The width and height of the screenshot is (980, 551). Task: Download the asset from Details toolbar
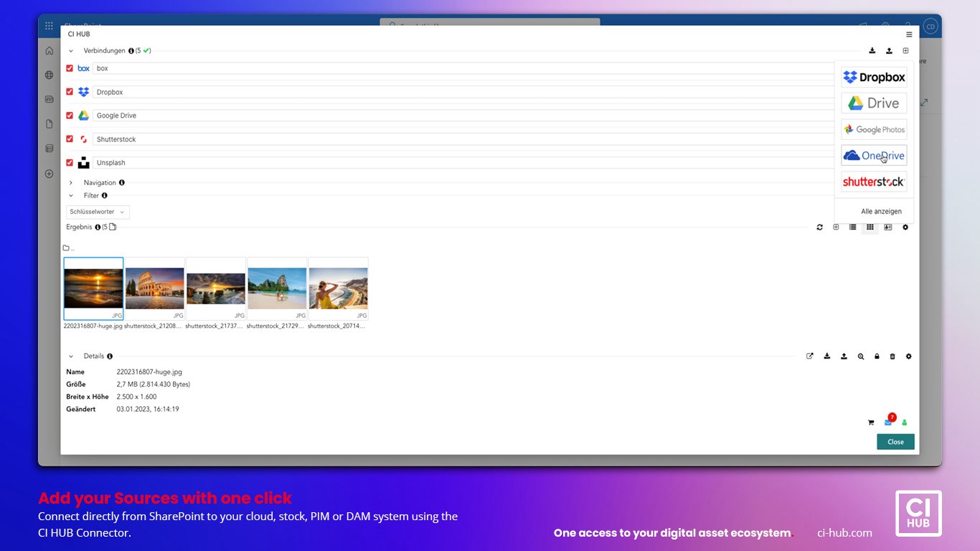[827, 356]
